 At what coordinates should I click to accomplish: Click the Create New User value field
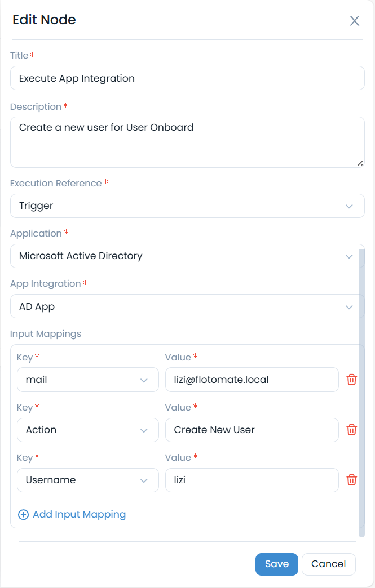click(x=252, y=430)
